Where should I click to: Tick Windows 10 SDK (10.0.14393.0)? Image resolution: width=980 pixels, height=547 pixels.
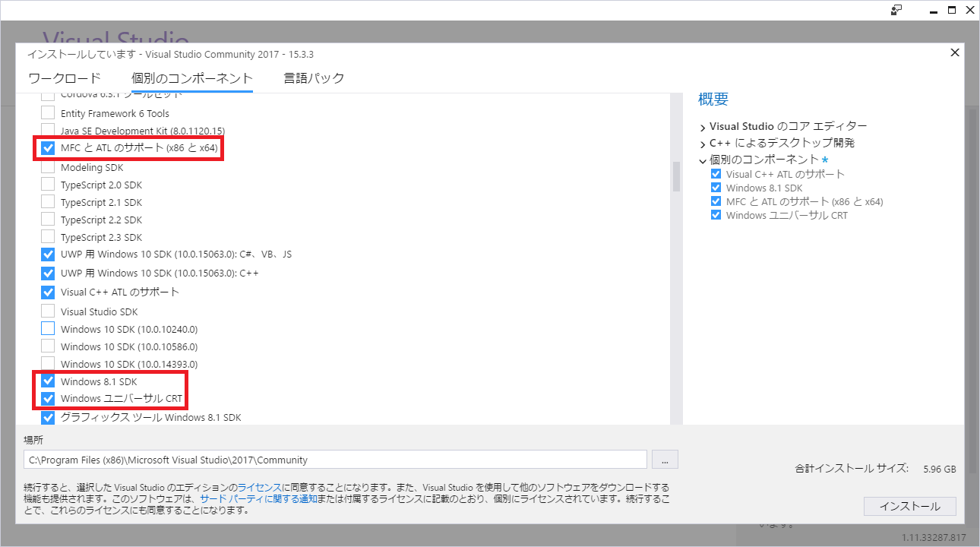(x=48, y=364)
